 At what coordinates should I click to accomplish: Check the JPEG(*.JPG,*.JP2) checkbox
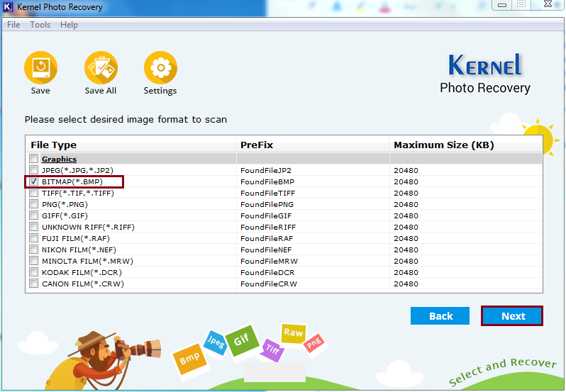tap(33, 170)
